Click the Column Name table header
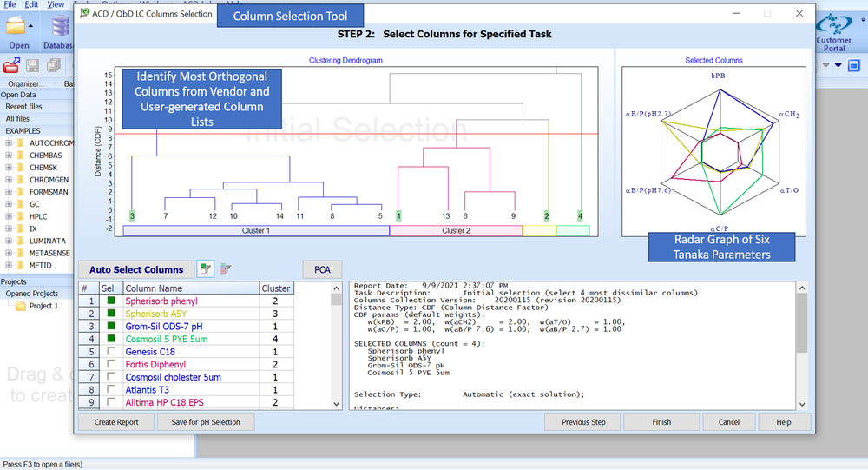868x470 pixels. point(190,288)
